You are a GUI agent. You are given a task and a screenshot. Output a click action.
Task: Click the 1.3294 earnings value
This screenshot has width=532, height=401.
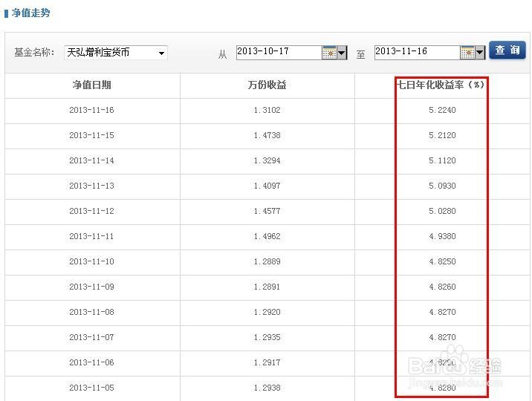pyautogui.click(x=267, y=160)
